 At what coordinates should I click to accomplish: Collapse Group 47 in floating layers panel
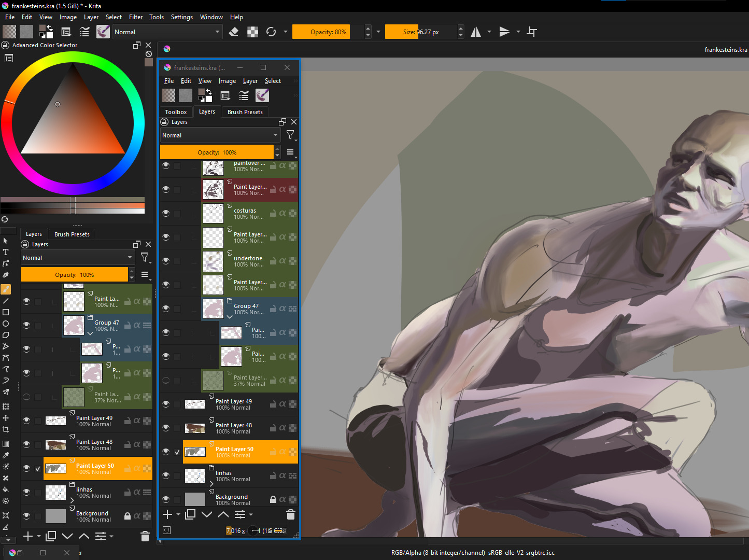[x=230, y=316]
